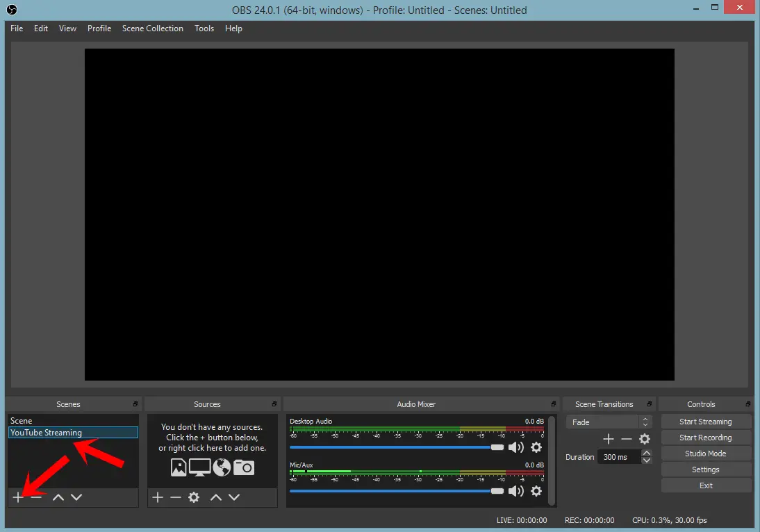Viewport: 760px width, 532px height.
Task: Remove source with minus icon
Action: 176,497
